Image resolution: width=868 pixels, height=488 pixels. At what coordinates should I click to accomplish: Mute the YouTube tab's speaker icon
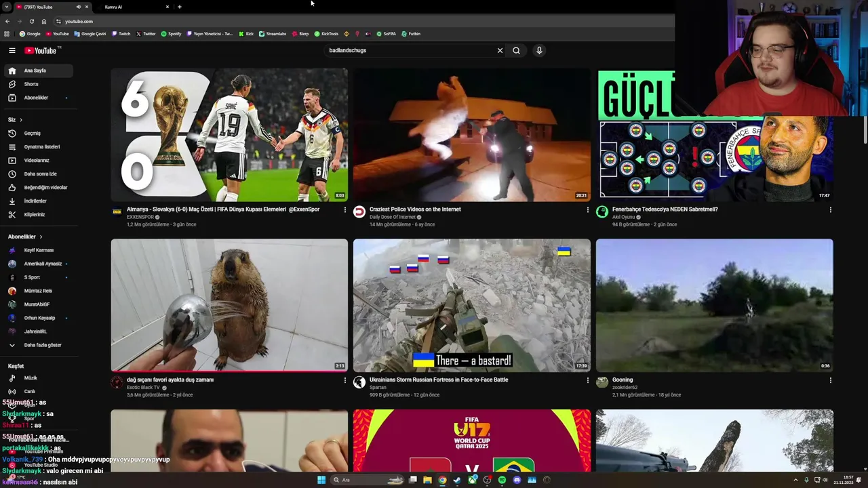pos(78,7)
